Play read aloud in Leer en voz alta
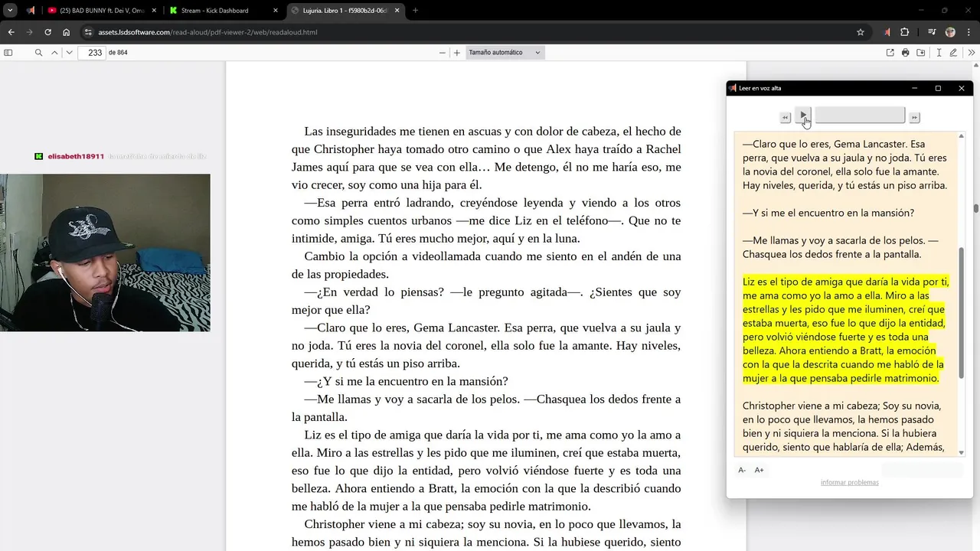Screen dimensions: 980x551 point(802,116)
